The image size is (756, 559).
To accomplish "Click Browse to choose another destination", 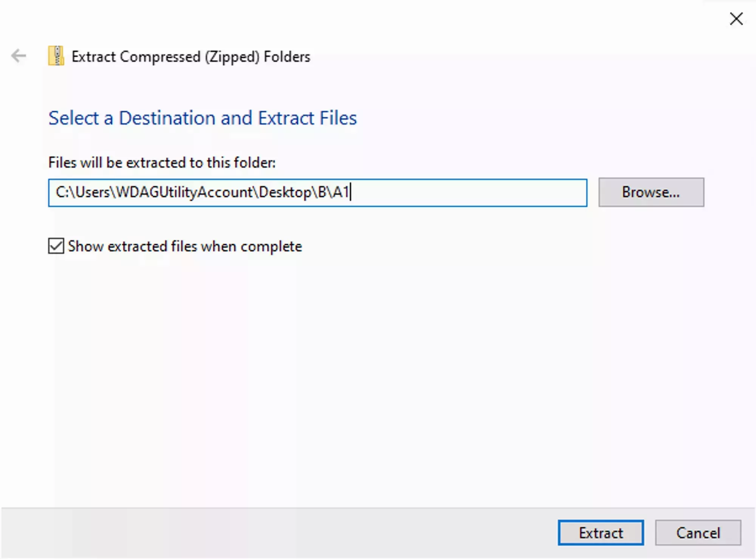I will coord(651,193).
